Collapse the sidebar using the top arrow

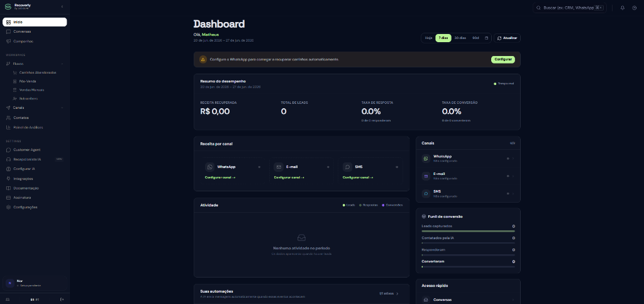click(62, 6)
